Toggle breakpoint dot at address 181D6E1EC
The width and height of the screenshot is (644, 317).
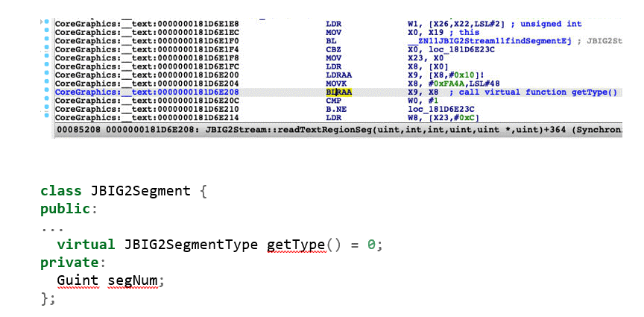[x=47, y=31]
